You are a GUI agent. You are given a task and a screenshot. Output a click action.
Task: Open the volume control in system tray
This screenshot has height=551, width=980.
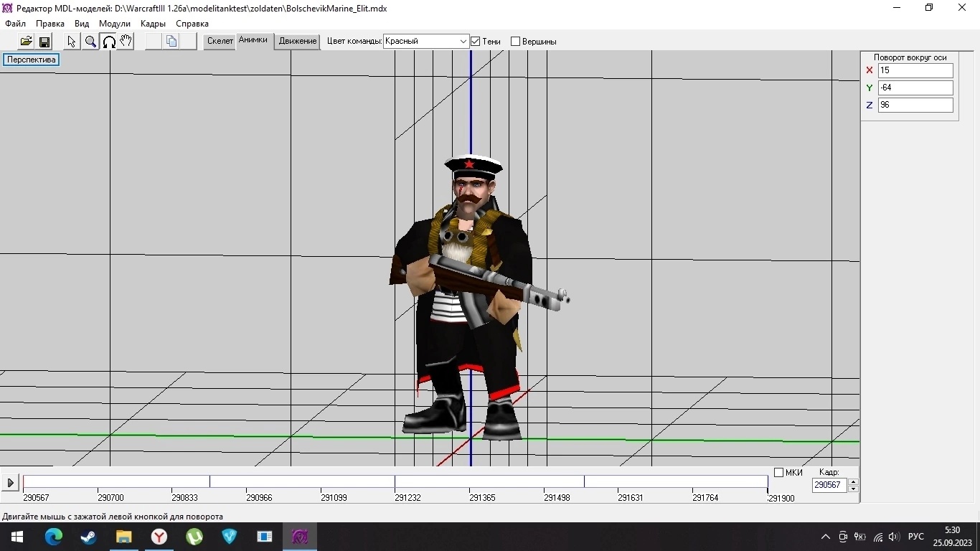[894, 537]
